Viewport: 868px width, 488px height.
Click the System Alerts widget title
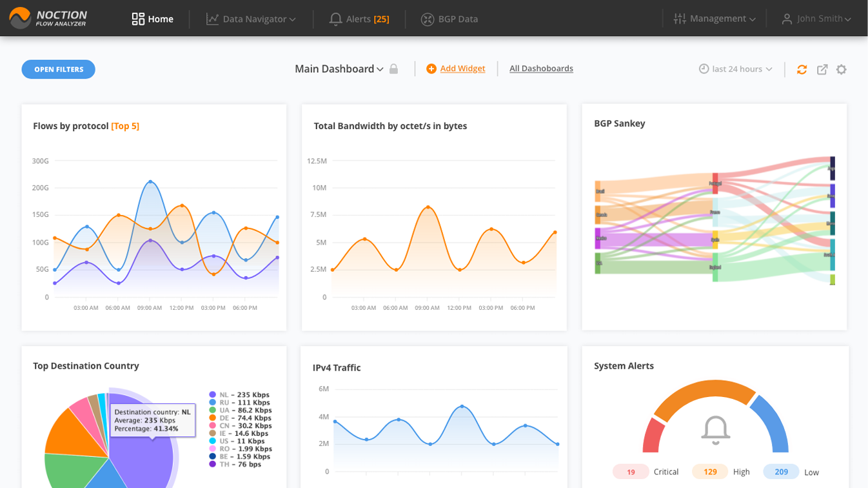(x=624, y=366)
